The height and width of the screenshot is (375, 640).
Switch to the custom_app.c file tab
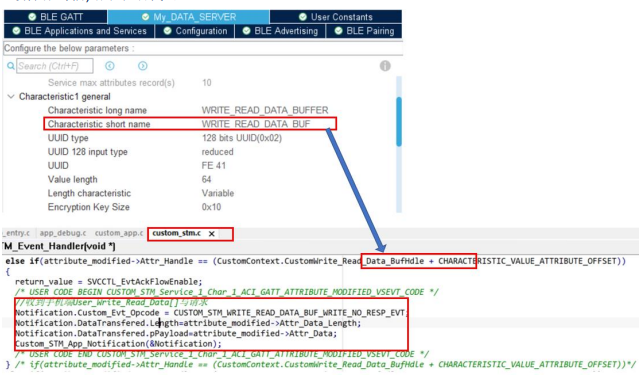pyautogui.click(x=119, y=233)
